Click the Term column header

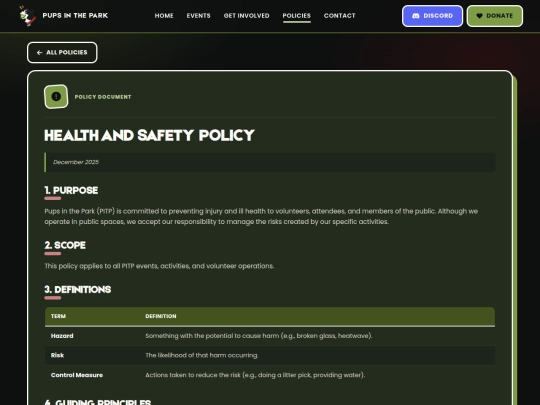pos(58,316)
